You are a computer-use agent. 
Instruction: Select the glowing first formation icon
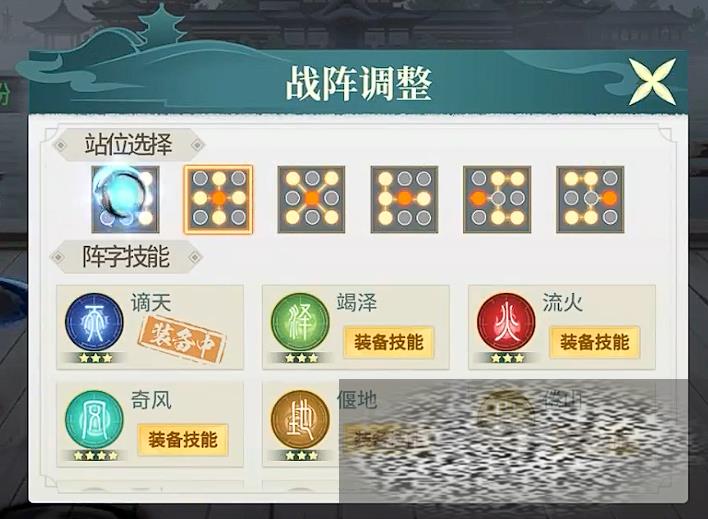[x=125, y=199]
